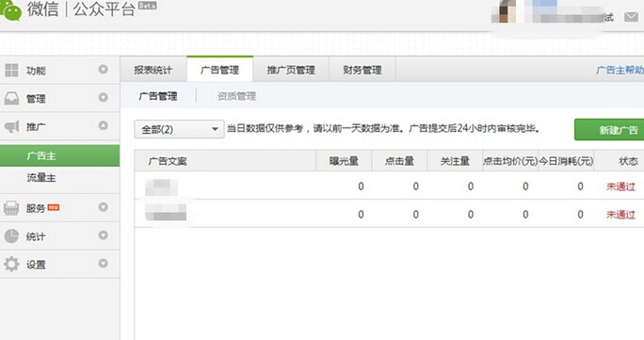Click the 统计 pie chart icon
This screenshot has width=644, height=340.
(11, 236)
